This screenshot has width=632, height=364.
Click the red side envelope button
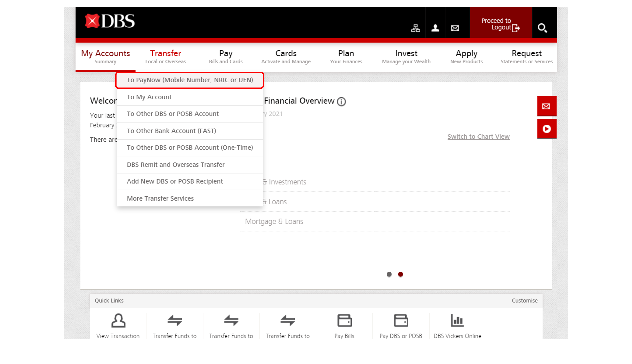click(x=547, y=106)
